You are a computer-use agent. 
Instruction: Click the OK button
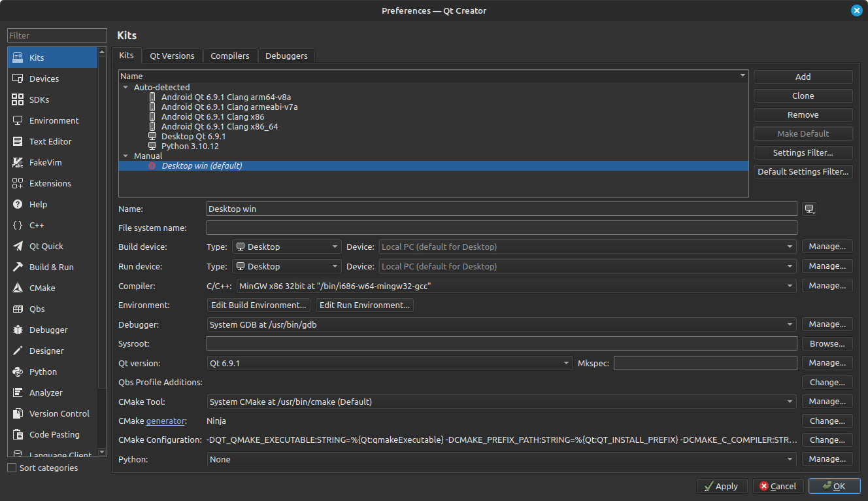tap(834, 486)
